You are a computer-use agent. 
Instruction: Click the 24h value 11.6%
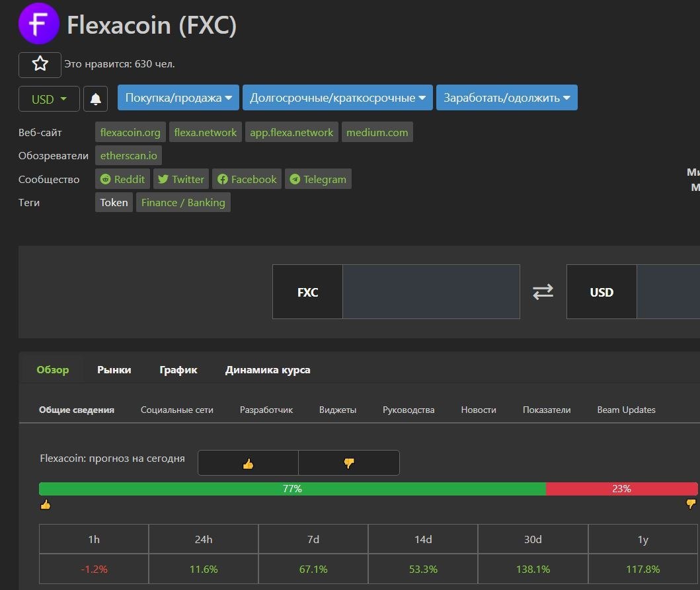pyautogui.click(x=204, y=569)
